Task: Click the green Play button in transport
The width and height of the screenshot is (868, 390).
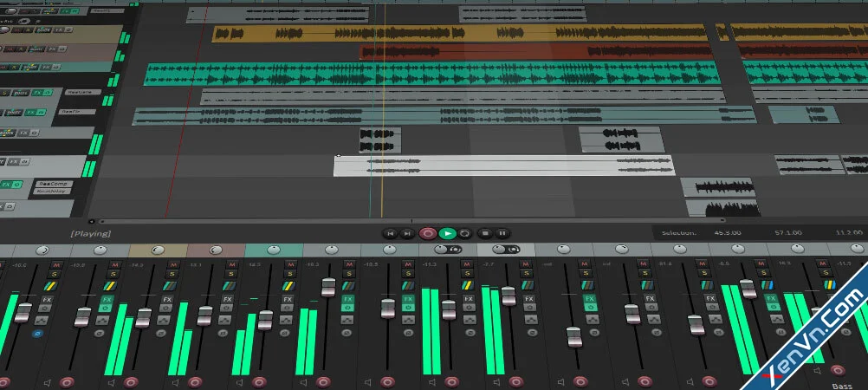Action: pos(447,233)
